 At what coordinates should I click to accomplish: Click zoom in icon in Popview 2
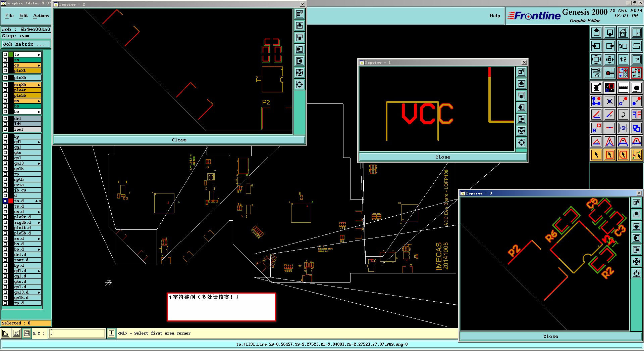tap(300, 73)
